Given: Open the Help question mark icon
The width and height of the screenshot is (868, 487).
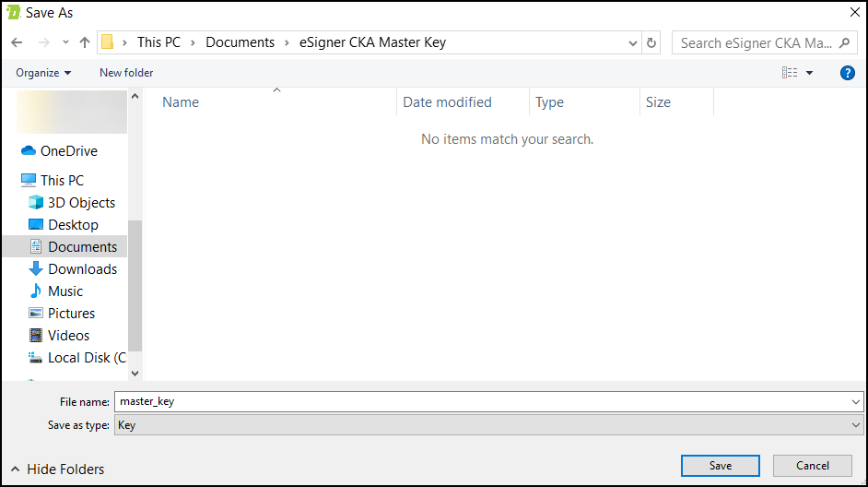Looking at the screenshot, I should 848,73.
